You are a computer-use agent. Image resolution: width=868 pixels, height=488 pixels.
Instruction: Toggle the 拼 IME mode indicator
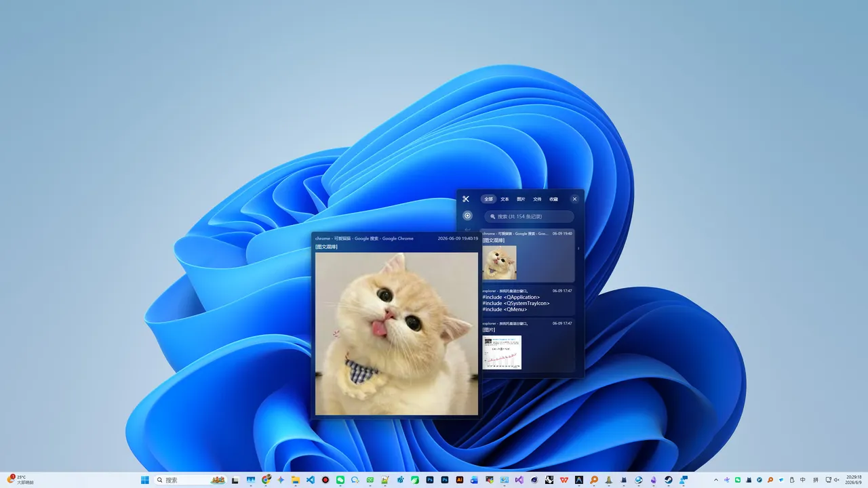click(816, 480)
